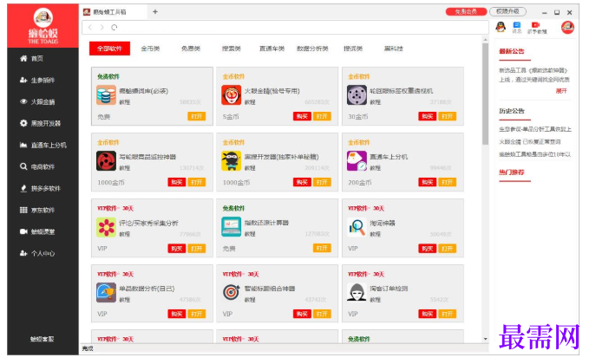596x364 pixels.
Task: Click 打开 on 智能标题组合神器 card
Action: pyautogui.click(x=322, y=314)
